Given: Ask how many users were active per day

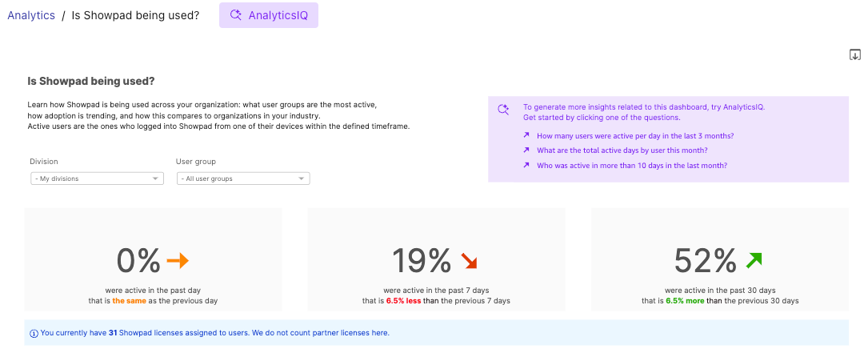Looking at the screenshot, I should click(x=635, y=136).
